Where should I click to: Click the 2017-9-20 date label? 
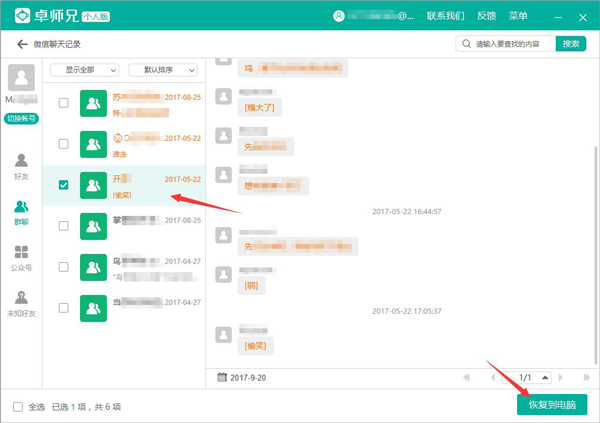[248, 377]
